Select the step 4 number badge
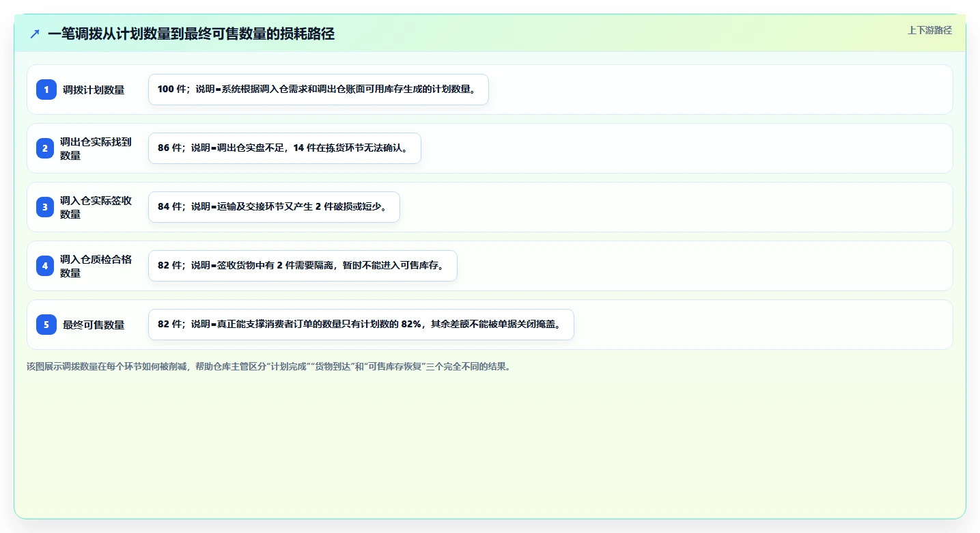 tap(45, 266)
